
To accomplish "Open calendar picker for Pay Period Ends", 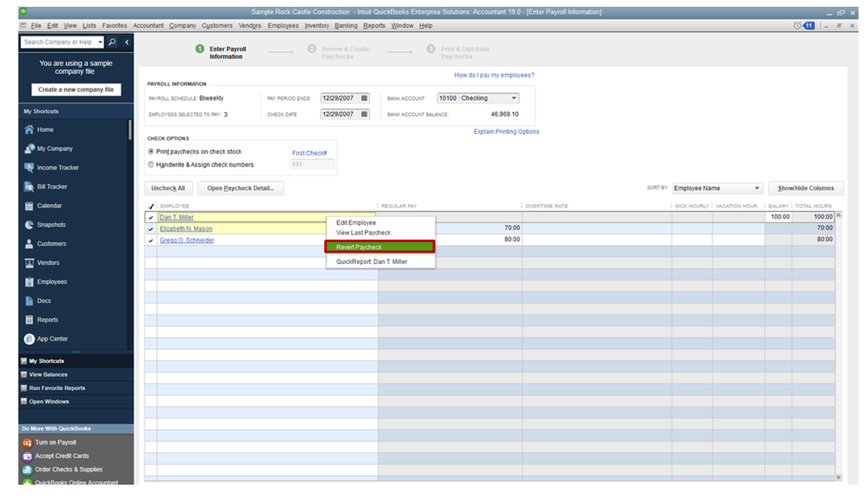I will point(364,98).
